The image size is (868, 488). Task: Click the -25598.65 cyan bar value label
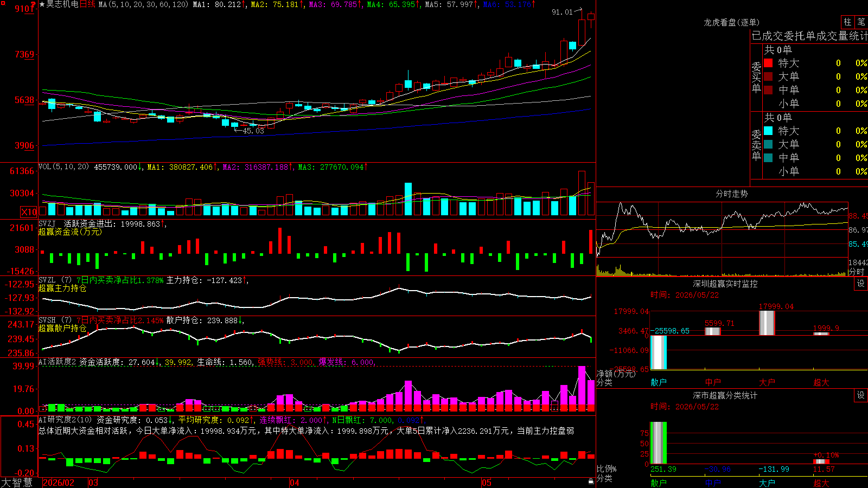[671, 331]
